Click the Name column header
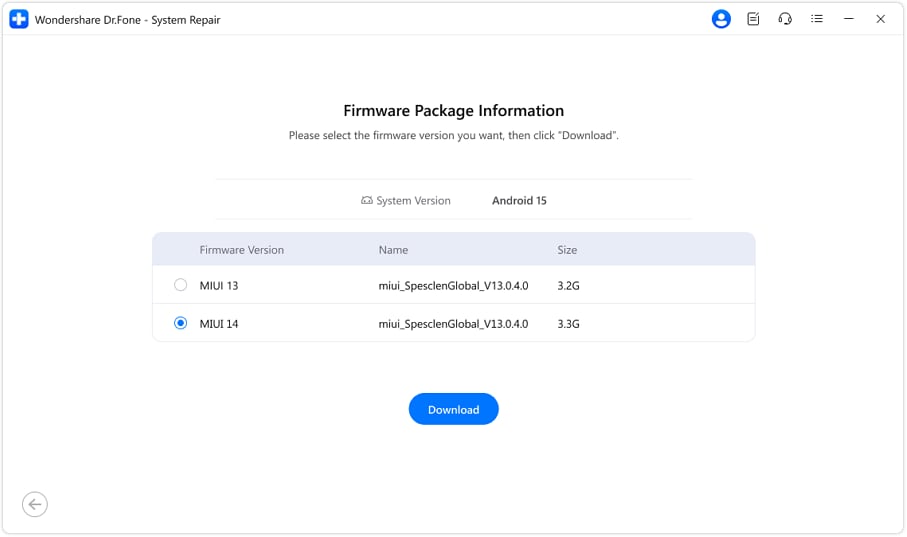The image size is (907, 537). 393,250
